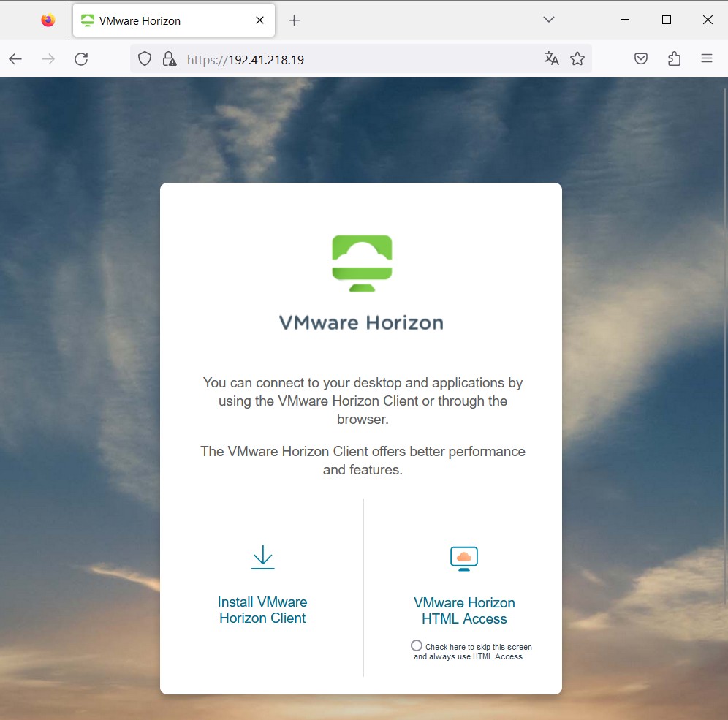Click Install VMware Horizon Client link
The height and width of the screenshot is (720, 728).
pyautogui.click(x=262, y=610)
